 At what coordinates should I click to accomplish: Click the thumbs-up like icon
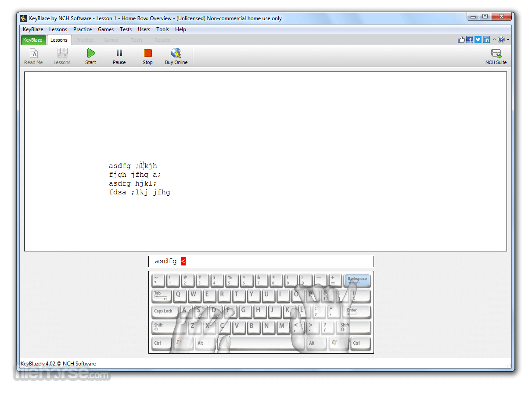(x=461, y=39)
